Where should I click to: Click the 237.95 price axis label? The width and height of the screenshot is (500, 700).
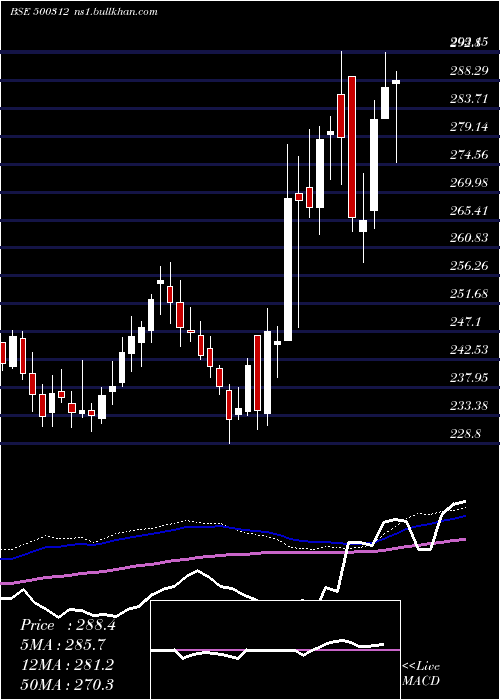469,378
